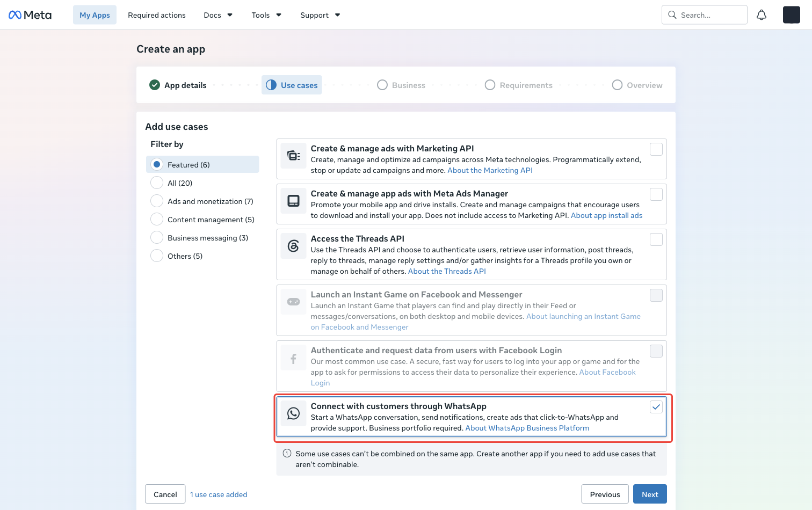Open About launching an Instant Game link
Screen dimensions: 812x510
tap(583, 316)
